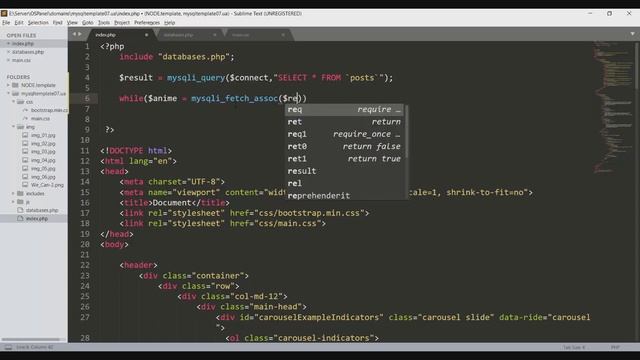Collapse the img folder
This screenshot has width=640, height=360.
tap(13, 127)
